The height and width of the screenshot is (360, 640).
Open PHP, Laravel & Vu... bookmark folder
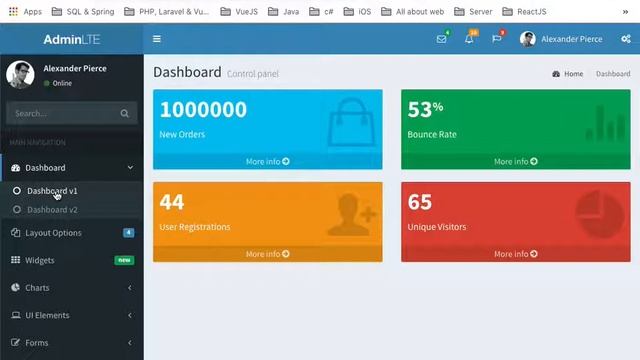click(167, 11)
